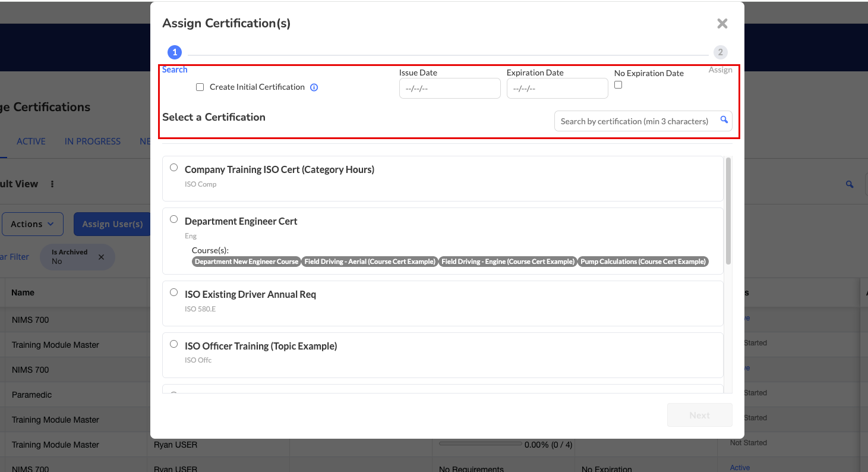Close the Assign Certification(s) dialog

click(x=722, y=24)
